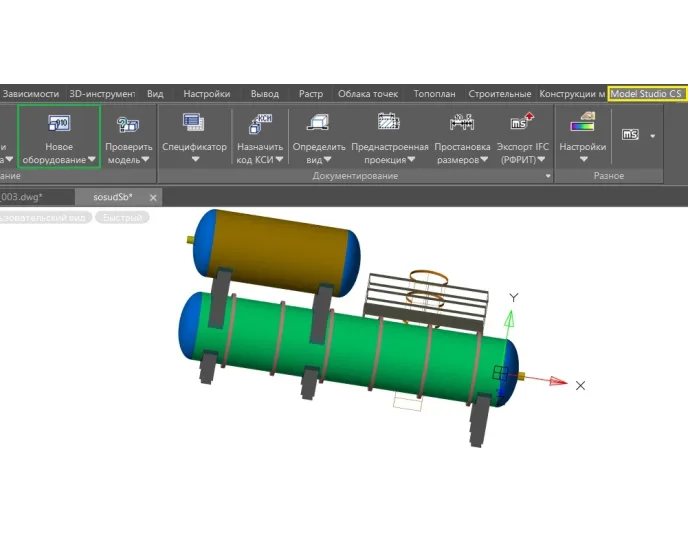Switch to Model Studio CS tab
The image size is (688, 537).
647,94
